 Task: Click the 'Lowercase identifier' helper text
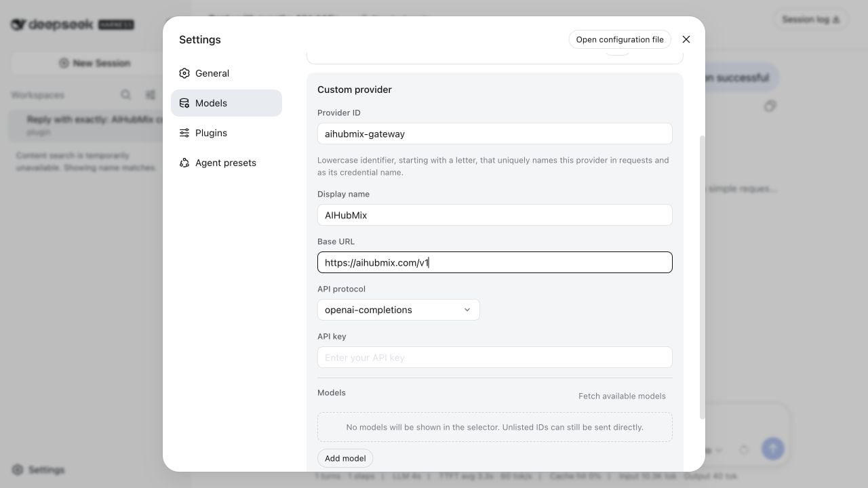[494, 166]
